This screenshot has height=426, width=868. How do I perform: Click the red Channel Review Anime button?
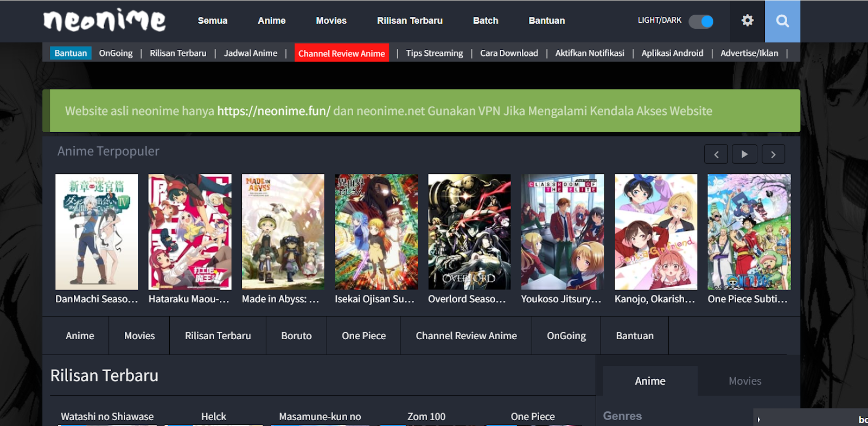[342, 53]
